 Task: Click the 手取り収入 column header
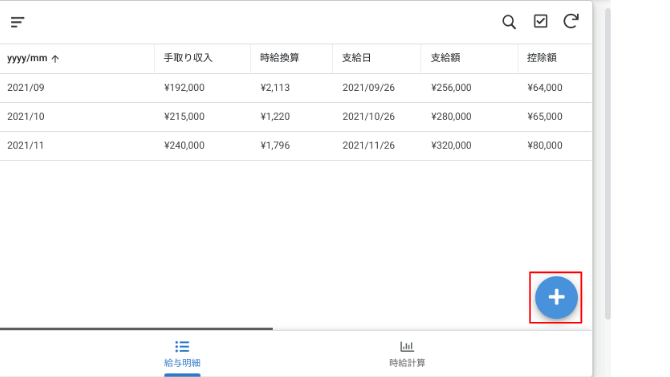[188, 58]
